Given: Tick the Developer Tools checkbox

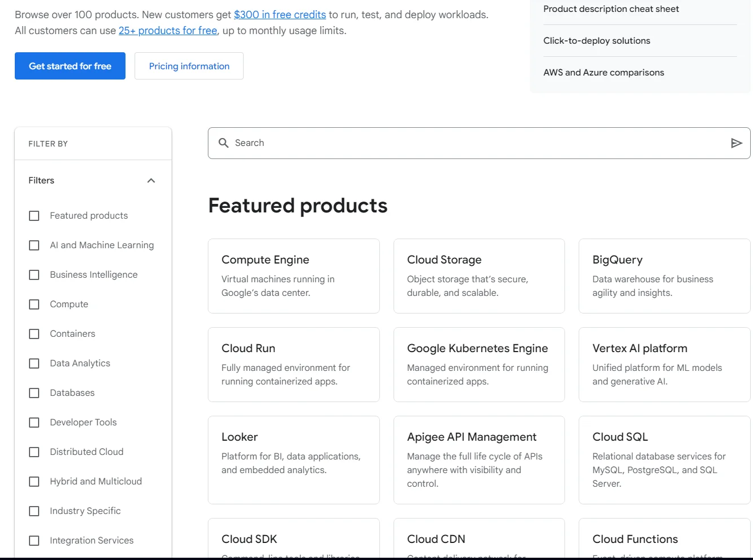Looking at the screenshot, I should (34, 423).
